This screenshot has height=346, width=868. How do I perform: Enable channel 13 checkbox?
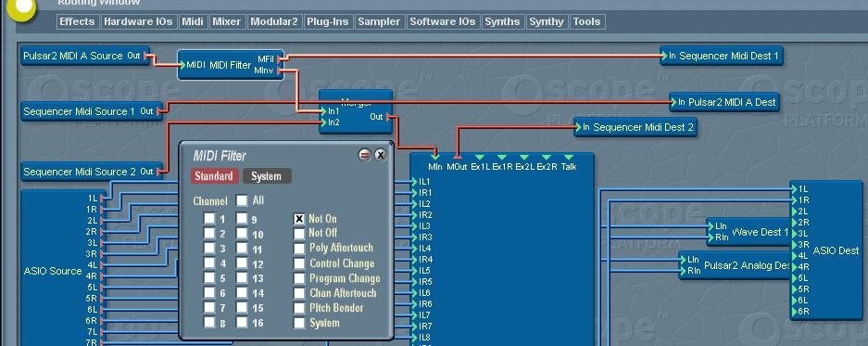(x=242, y=277)
